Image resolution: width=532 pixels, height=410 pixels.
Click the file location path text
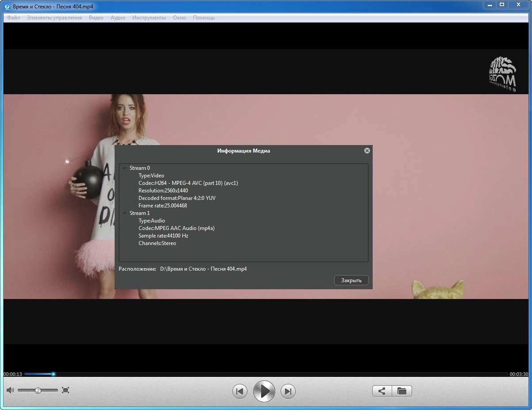(203, 269)
